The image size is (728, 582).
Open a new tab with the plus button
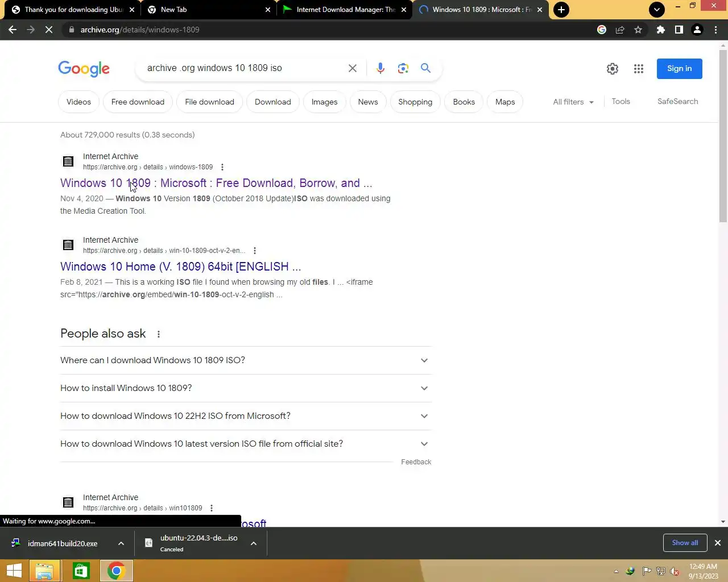pos(561,10)
